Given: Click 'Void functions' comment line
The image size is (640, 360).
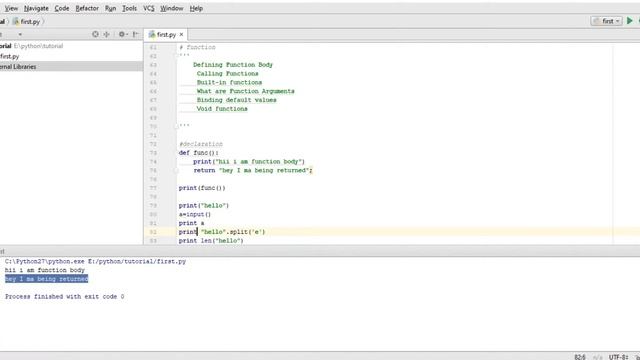Looking at the screenshot, I should tap(222, 109).
